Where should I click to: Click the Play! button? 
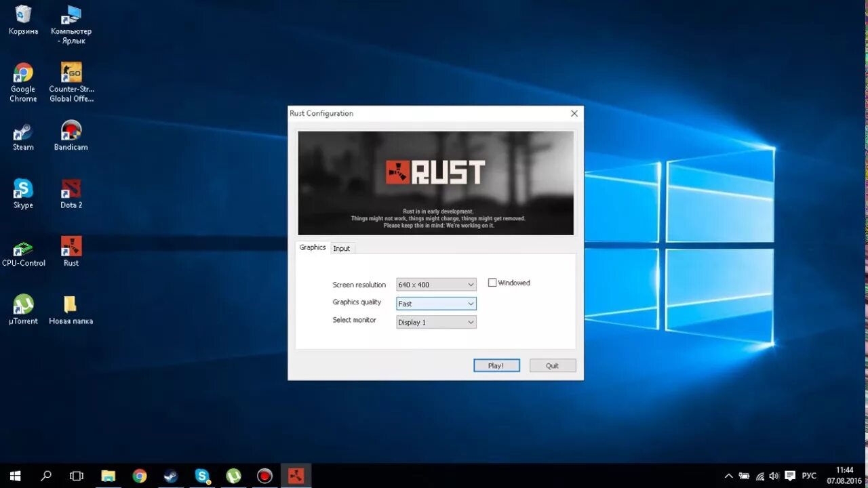496,365
